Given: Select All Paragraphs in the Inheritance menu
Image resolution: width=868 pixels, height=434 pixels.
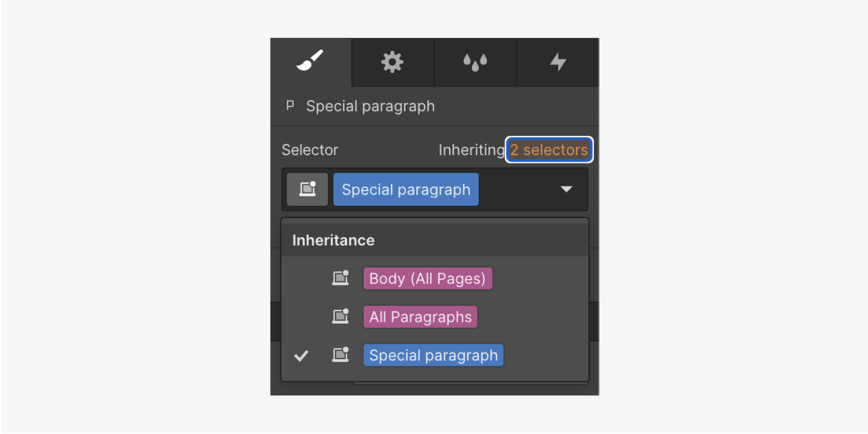Looking at the screenshot, I should pos(420,317).
